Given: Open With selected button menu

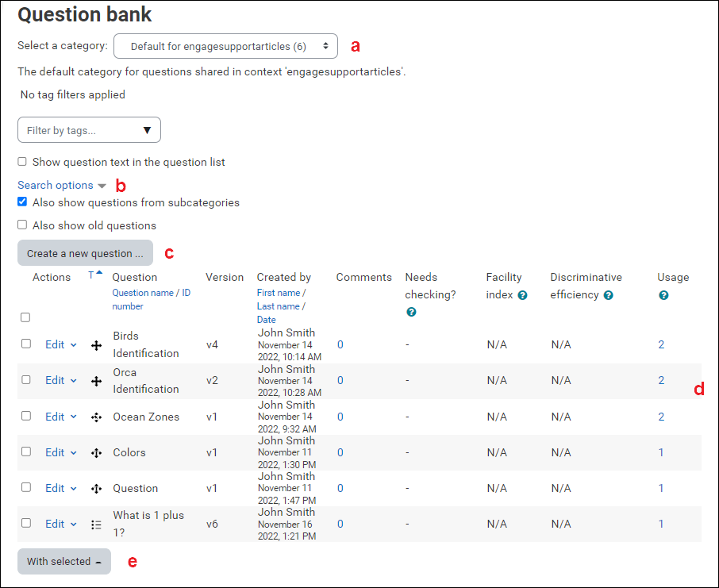Looking at the screenshot, I should tap(64, 561).
